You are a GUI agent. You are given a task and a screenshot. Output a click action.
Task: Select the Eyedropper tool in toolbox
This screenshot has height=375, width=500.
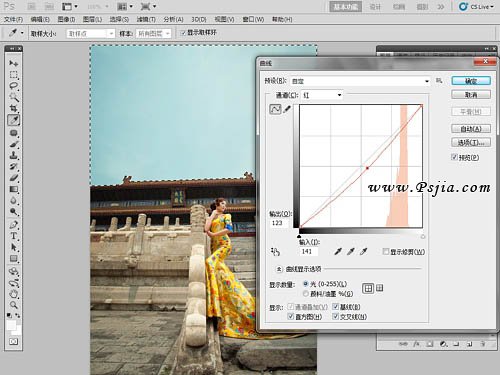pyautogui.click(x=13, y=120)
